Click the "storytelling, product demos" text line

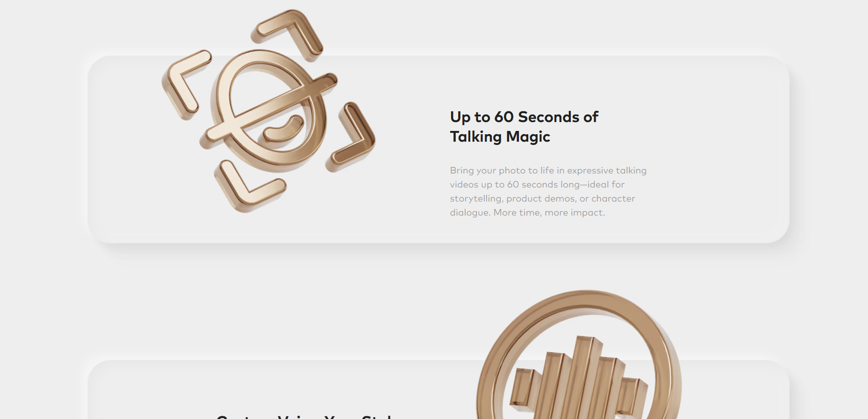click(543, 198)
